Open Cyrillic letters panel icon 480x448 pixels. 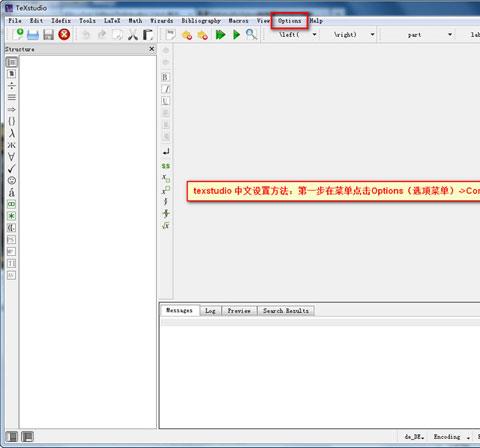(12, 145)
